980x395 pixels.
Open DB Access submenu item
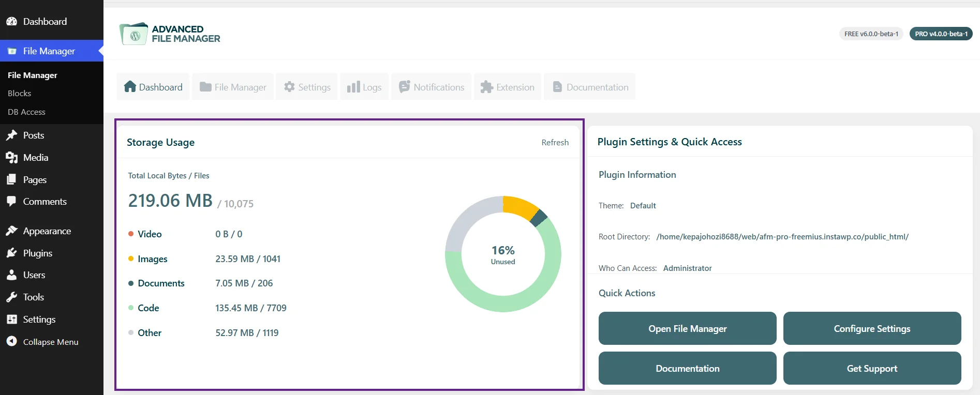click(26, 112)
